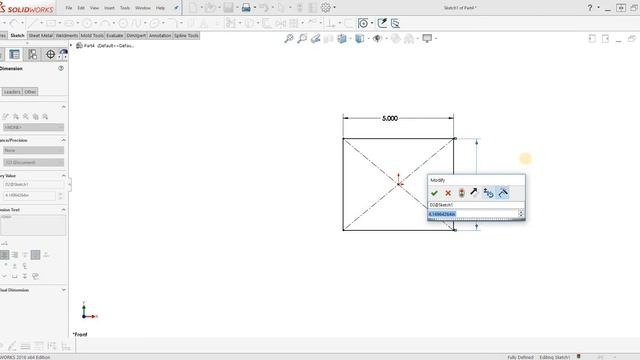Switch to Leaders tab in Dimension panel

[x=12, y=92]
